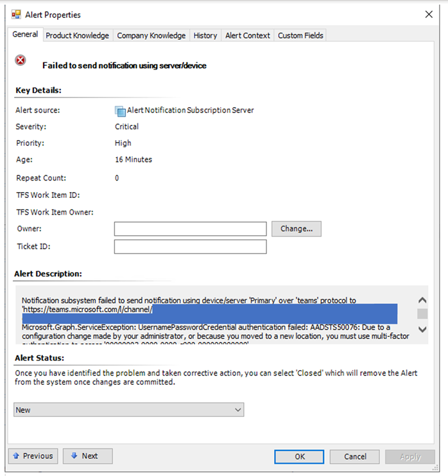Confirm with the OK button
The image size is (448, 476).
pyautogui.click(x=299, y=457)
